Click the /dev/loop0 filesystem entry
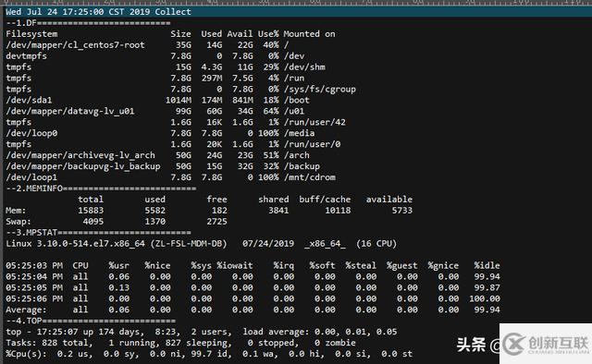 click(x=31, y=133)
